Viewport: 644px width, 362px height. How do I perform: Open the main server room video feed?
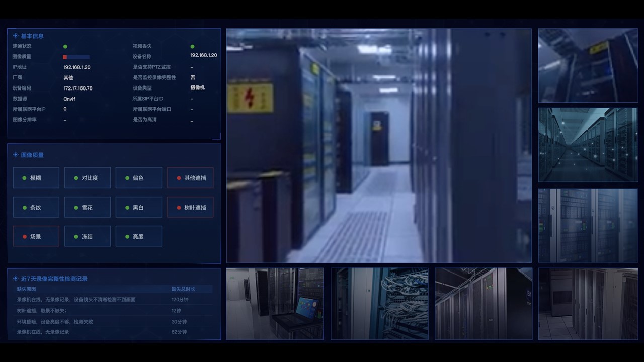click(379, 146)
